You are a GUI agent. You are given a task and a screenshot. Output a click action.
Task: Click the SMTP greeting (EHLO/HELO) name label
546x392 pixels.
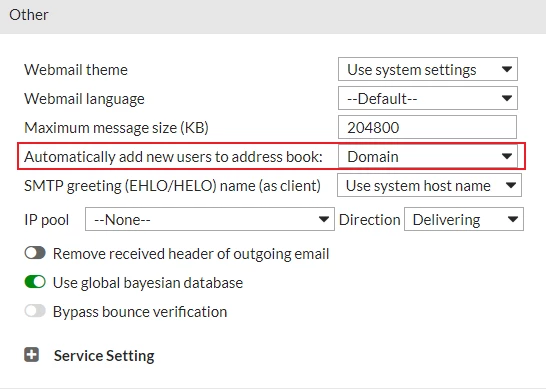pyautogui.click(x=172, y=186)
